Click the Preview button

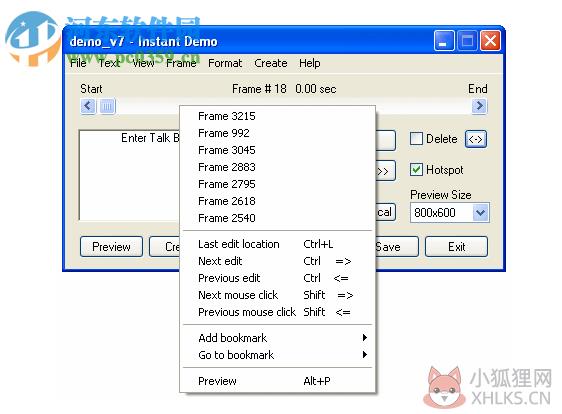point(111,247)
